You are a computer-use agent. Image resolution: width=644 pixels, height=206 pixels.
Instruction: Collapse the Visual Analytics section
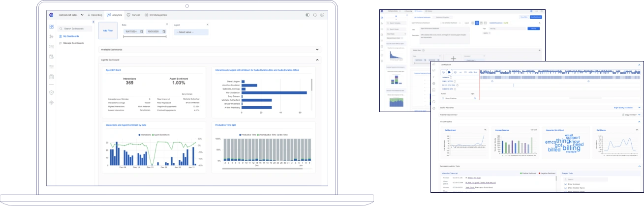pyautogui.click(x=639, y=121)
